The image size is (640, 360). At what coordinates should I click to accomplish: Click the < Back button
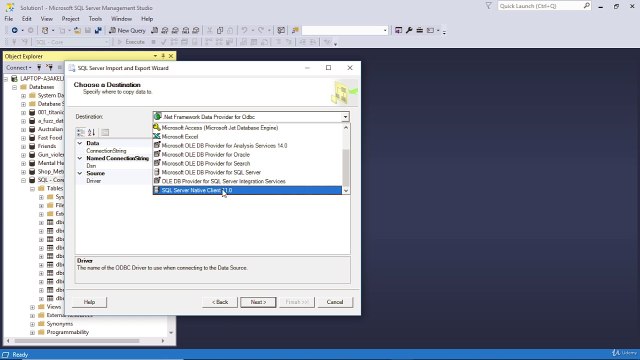point(220,302)
